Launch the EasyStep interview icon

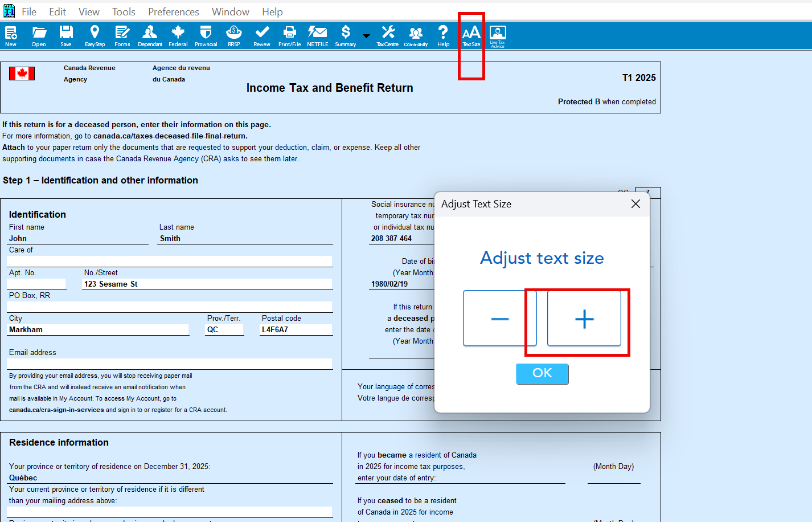(x=95, y=36)
